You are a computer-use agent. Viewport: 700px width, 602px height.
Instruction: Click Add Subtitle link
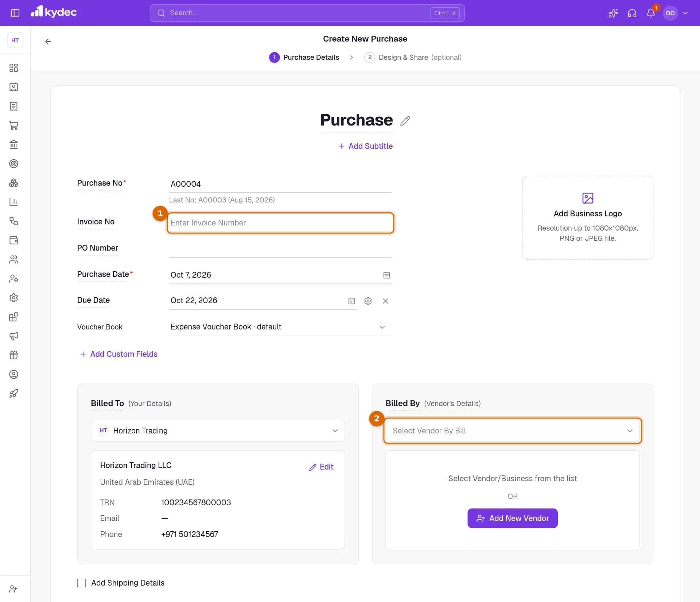365,146
